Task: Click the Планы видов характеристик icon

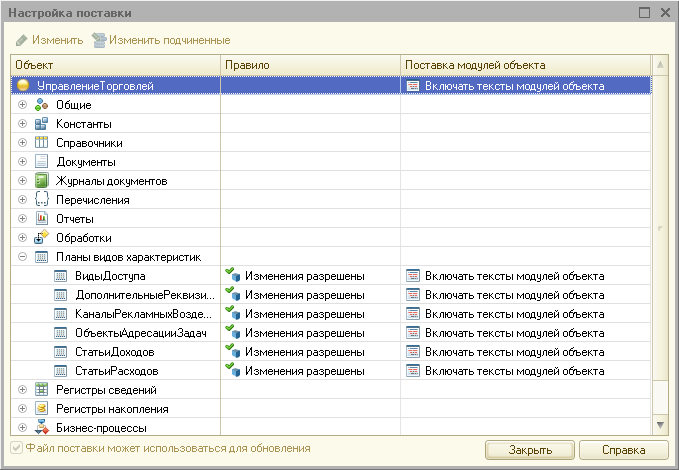Action: tap(42, 257)
